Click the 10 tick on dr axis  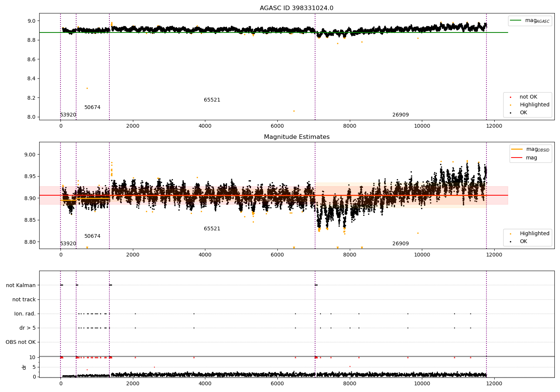pos(32,357)
